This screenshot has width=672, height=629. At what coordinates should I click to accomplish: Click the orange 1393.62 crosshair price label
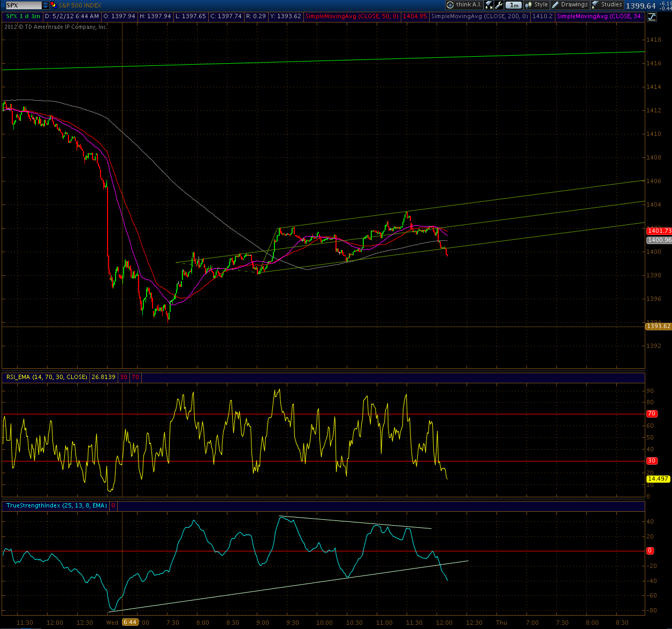coord(658,326)
